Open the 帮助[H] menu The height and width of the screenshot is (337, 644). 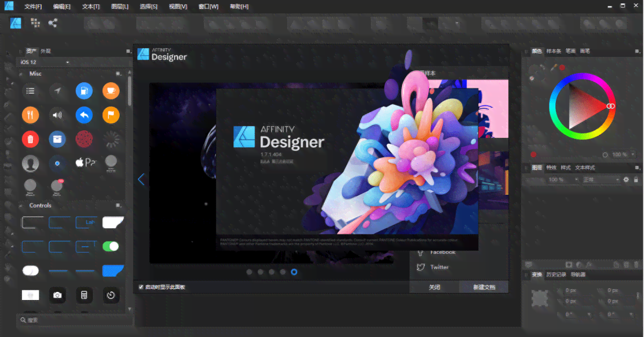pos(239,6)
